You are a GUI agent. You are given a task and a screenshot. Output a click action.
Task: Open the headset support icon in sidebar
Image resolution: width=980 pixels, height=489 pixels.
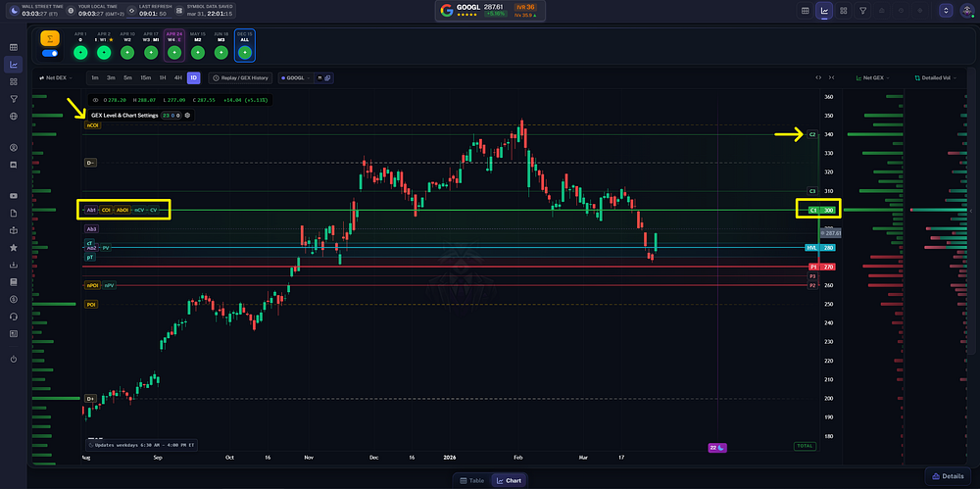tap(13, 317)
